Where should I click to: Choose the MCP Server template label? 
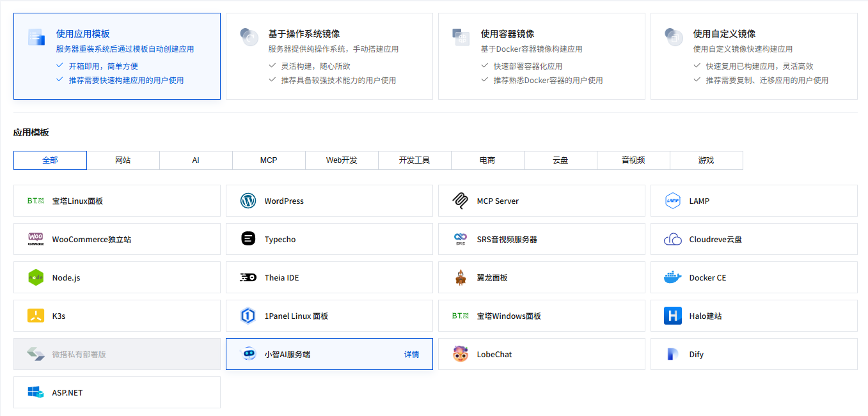498,201
